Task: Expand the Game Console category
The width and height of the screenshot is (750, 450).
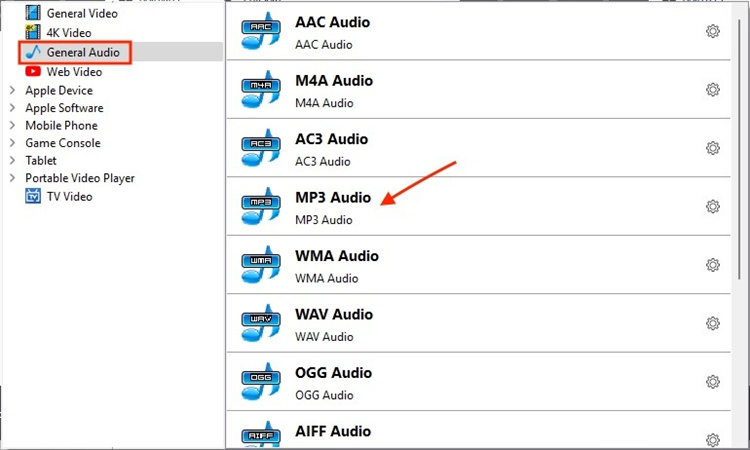Action: pyautogui.click(x=12, y=143)
